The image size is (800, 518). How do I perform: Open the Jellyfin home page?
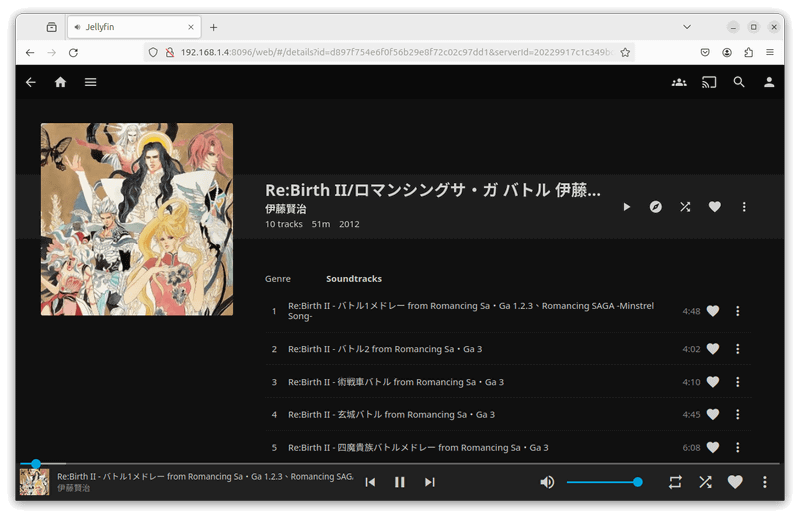[60, 82]
